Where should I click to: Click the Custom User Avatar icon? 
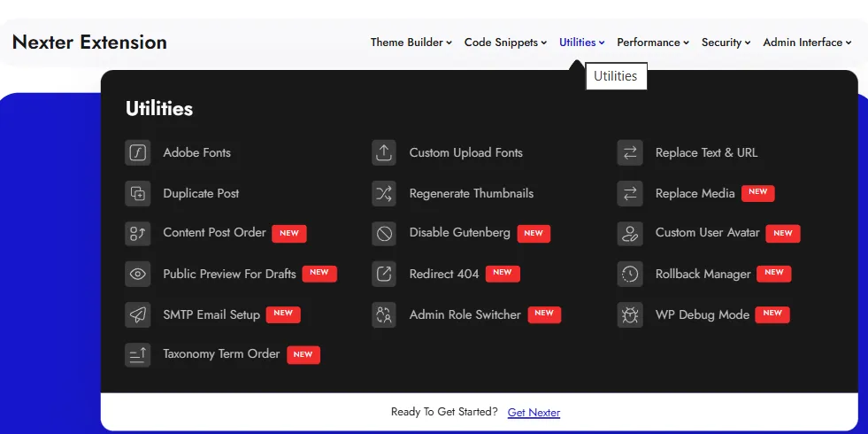630,233
